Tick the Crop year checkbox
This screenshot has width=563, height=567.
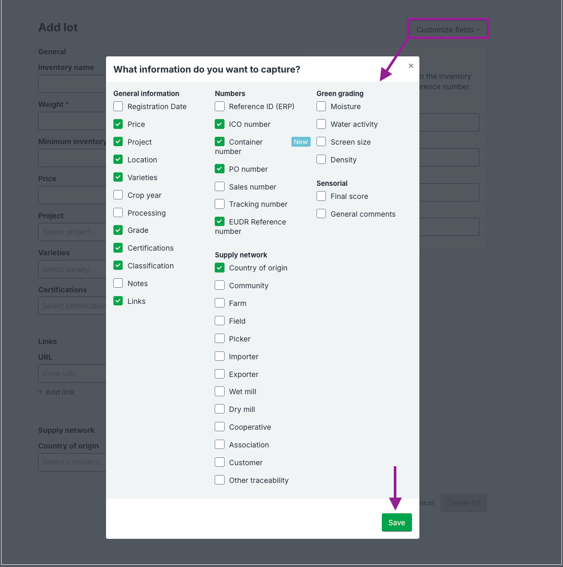click(118, 195)
